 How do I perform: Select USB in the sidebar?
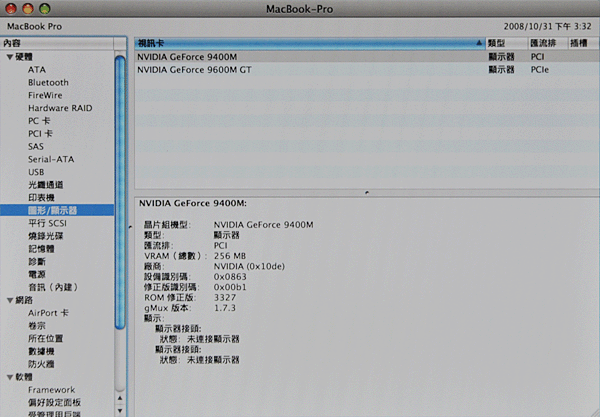point(36,172)
